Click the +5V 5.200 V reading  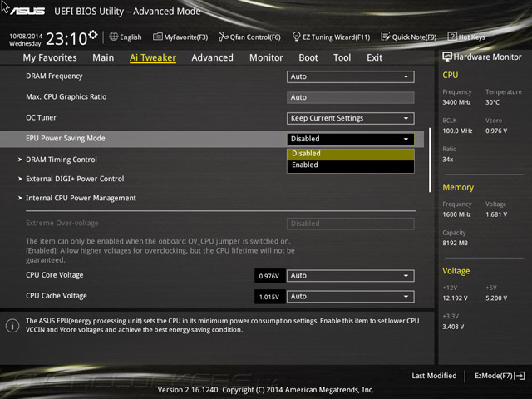coord(496,298)
